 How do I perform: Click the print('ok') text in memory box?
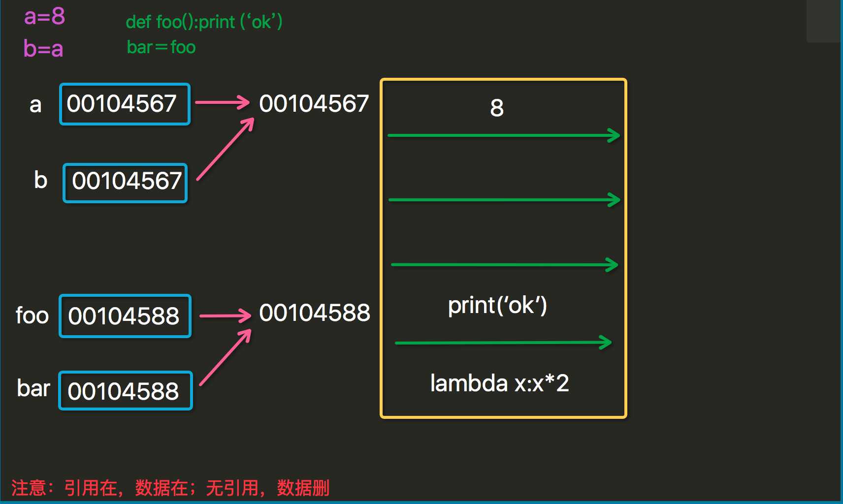point(497,306)
